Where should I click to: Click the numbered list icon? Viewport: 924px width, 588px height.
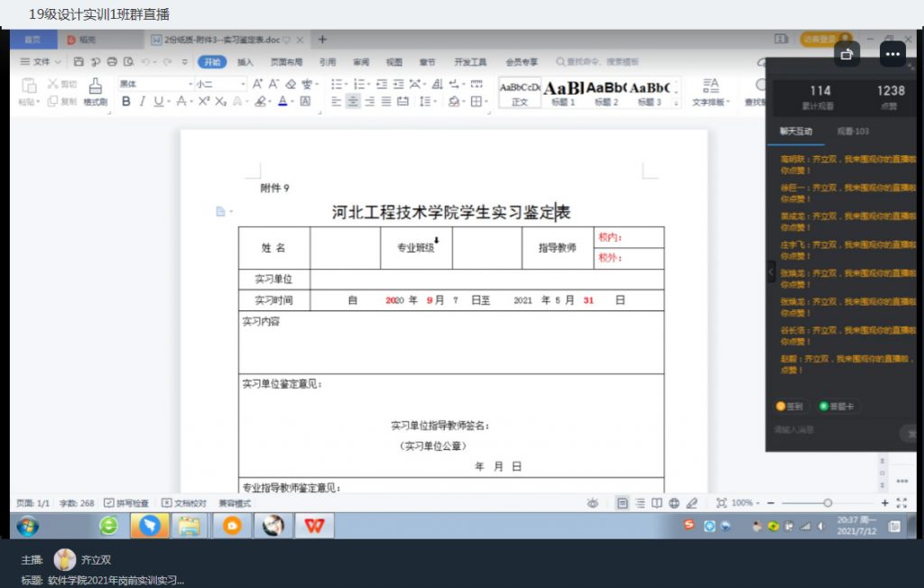(359, 84)
